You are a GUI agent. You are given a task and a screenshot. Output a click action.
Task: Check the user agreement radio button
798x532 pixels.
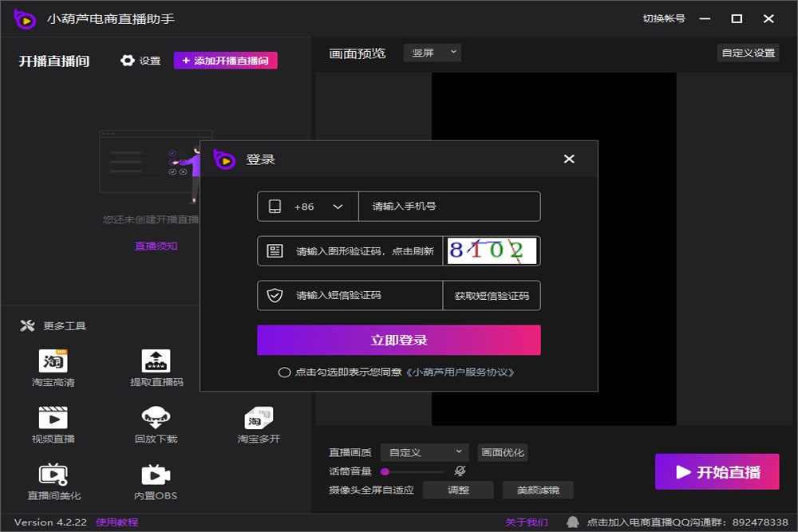pyautogui.click(x=285, y=372)
